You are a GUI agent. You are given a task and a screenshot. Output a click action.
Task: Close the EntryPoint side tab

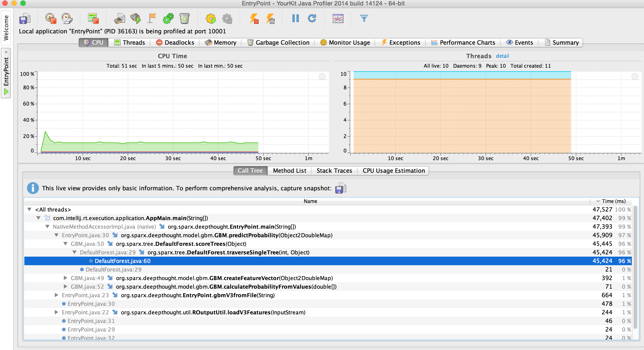(6, 52)
